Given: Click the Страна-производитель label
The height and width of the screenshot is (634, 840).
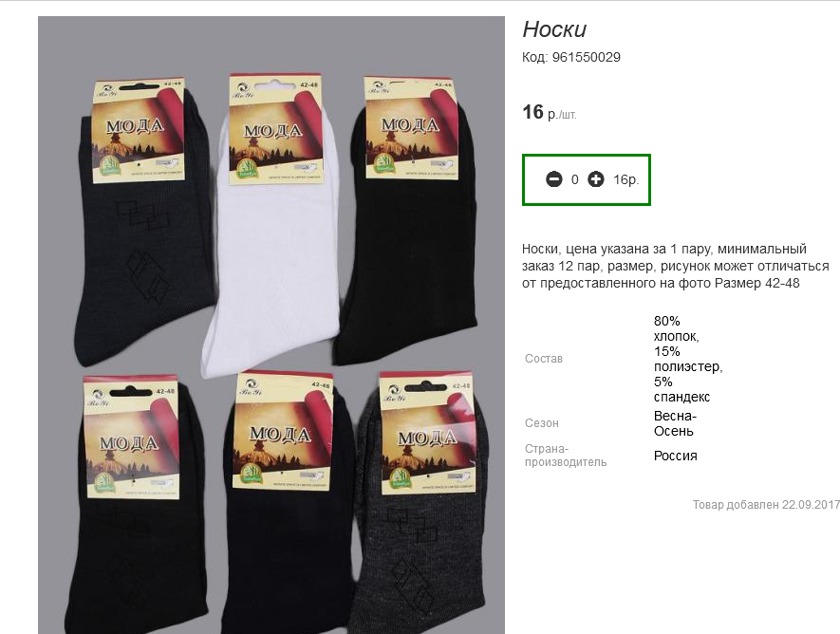Looking at the screenshot, I should [x=566, y=456].
